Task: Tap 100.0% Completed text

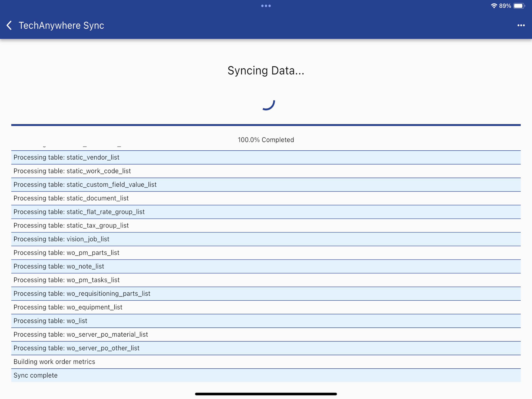Action: 266,140
